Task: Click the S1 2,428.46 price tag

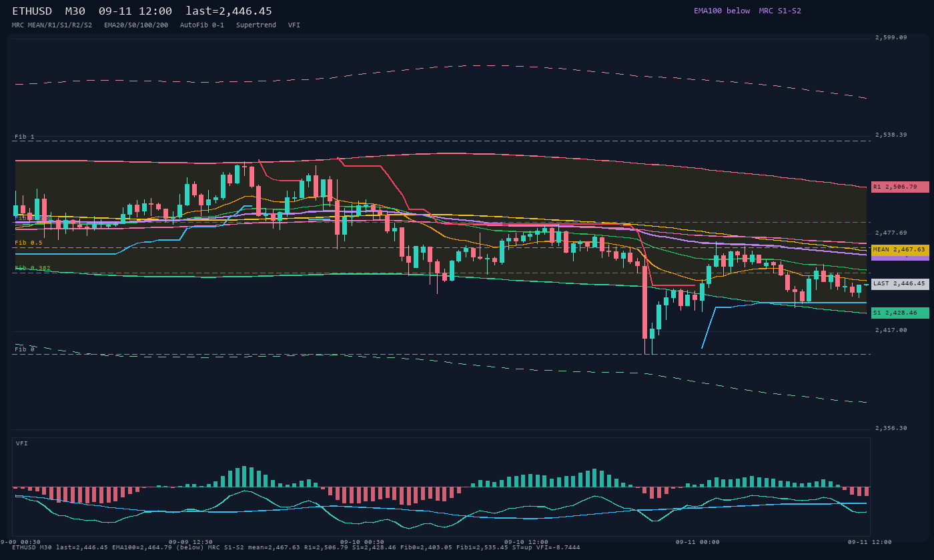Action: [900, 313]
